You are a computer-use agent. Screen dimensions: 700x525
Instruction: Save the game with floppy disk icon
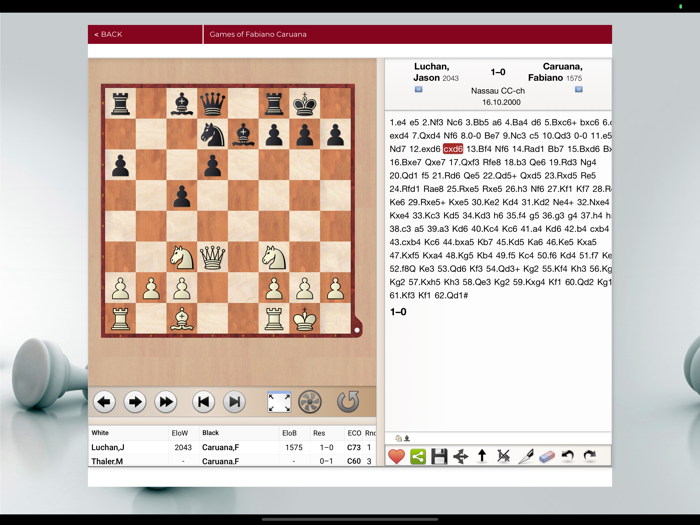(x=439, y=456)
